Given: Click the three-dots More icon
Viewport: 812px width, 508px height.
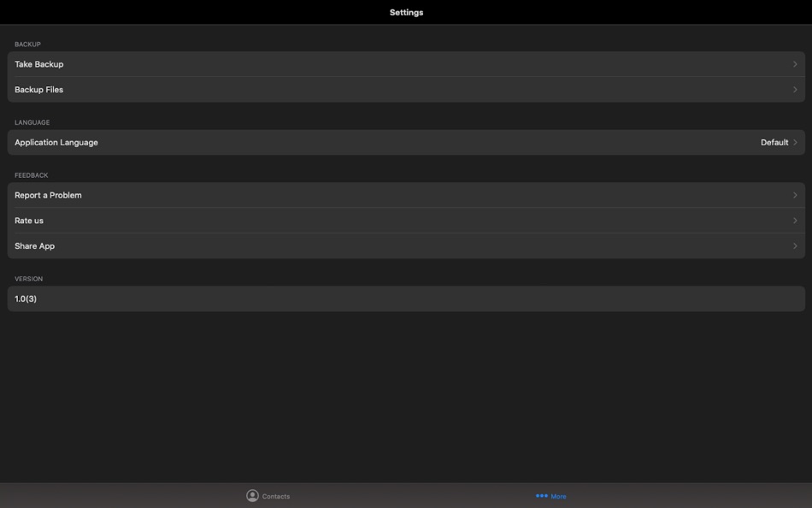Looking at the screenshot, I should tap(542, 496).
